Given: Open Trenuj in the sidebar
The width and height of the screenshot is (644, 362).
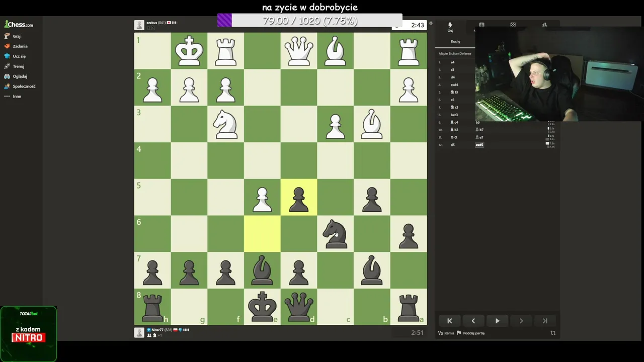Looking at the screenshot, I should tap(14, 66).
